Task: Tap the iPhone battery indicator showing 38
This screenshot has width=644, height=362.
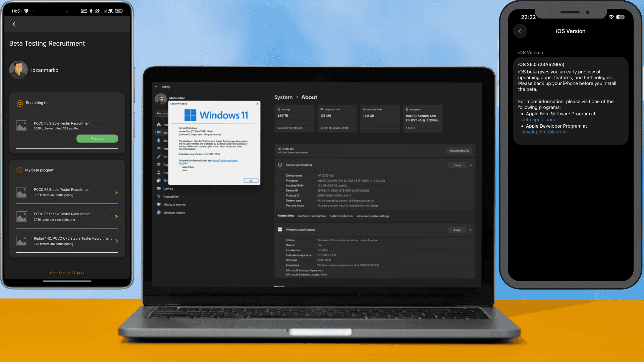Action: pos(621,17)
